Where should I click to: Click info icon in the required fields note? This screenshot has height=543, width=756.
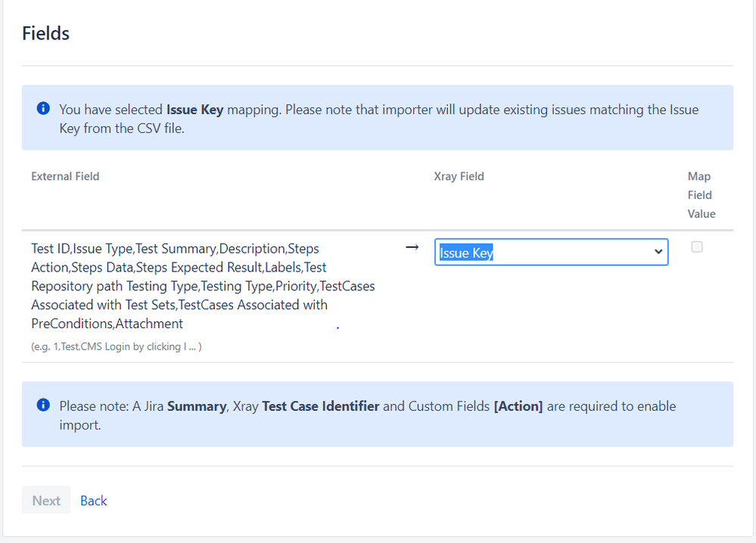(x=43, y=405)
